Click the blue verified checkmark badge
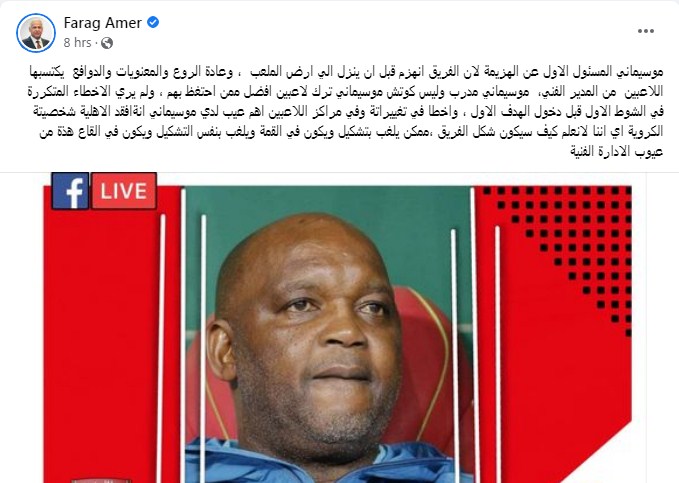Screen dimensions: 679x483 153,22
